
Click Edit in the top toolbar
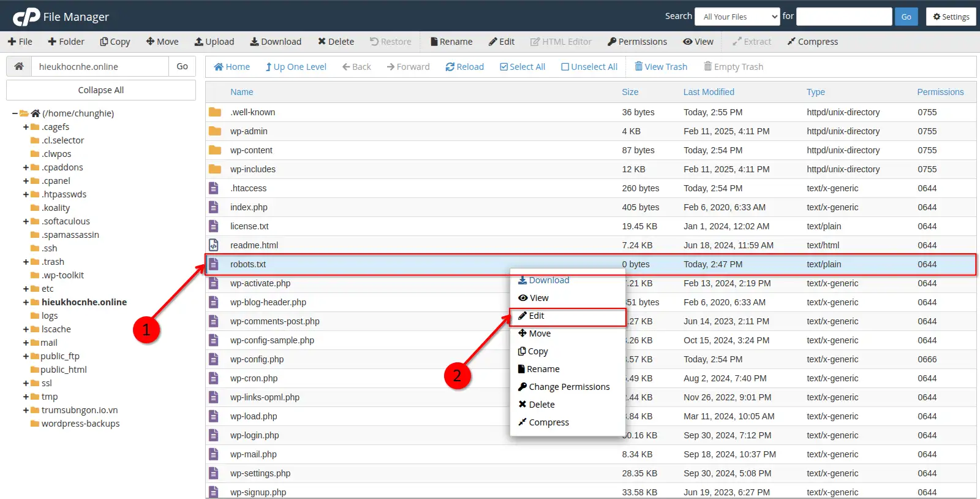coord(502,42)
